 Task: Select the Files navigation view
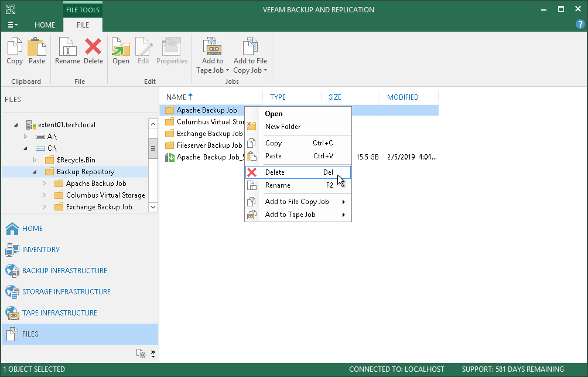[80, 334]
